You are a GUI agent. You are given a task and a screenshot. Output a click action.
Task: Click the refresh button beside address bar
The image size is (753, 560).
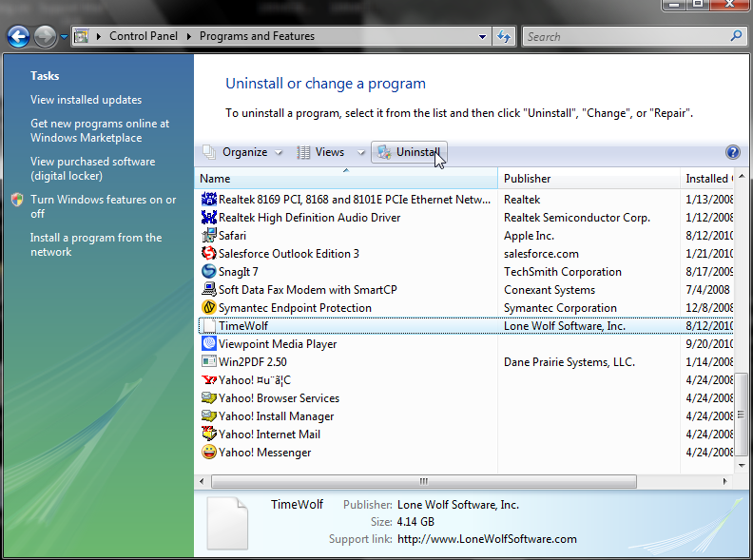504,37
